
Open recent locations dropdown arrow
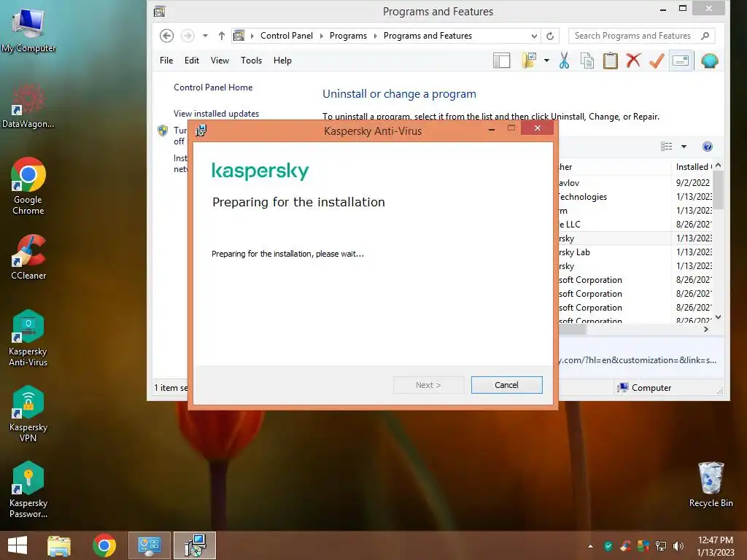(205, 36)
